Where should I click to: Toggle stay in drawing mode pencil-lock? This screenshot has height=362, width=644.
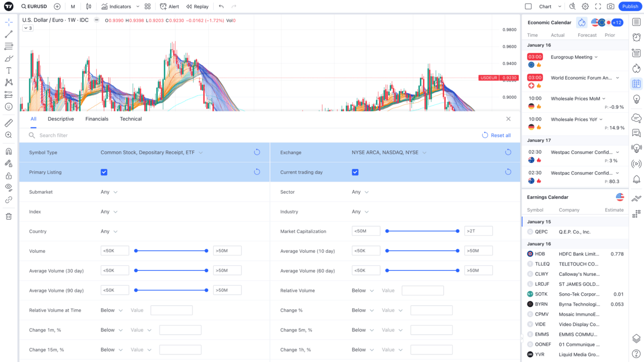click(8, 163)
